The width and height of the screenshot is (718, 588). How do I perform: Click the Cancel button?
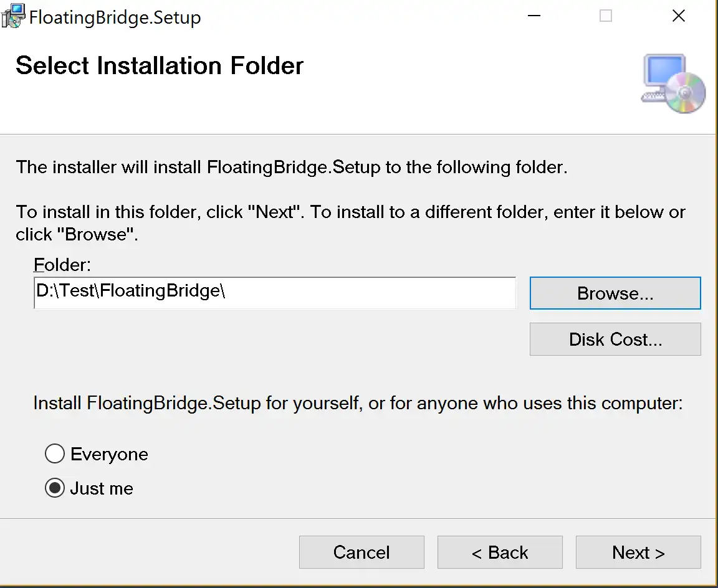(361, 552)
